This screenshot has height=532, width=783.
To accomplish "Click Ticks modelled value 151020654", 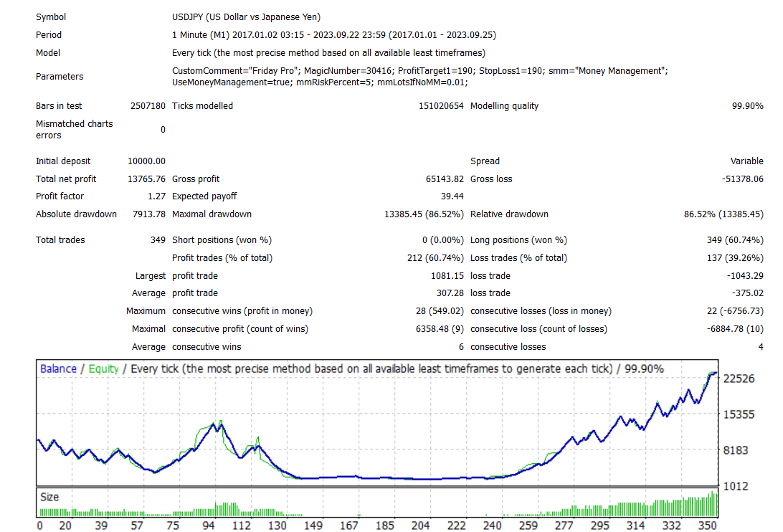I will pyautogui.click(x=441, y=106).
